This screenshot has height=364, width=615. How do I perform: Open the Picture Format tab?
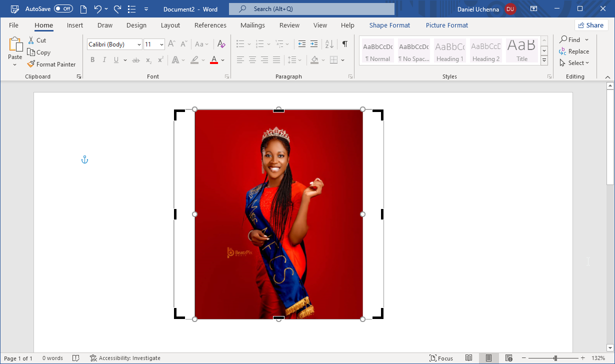click(x=447, y=25)
